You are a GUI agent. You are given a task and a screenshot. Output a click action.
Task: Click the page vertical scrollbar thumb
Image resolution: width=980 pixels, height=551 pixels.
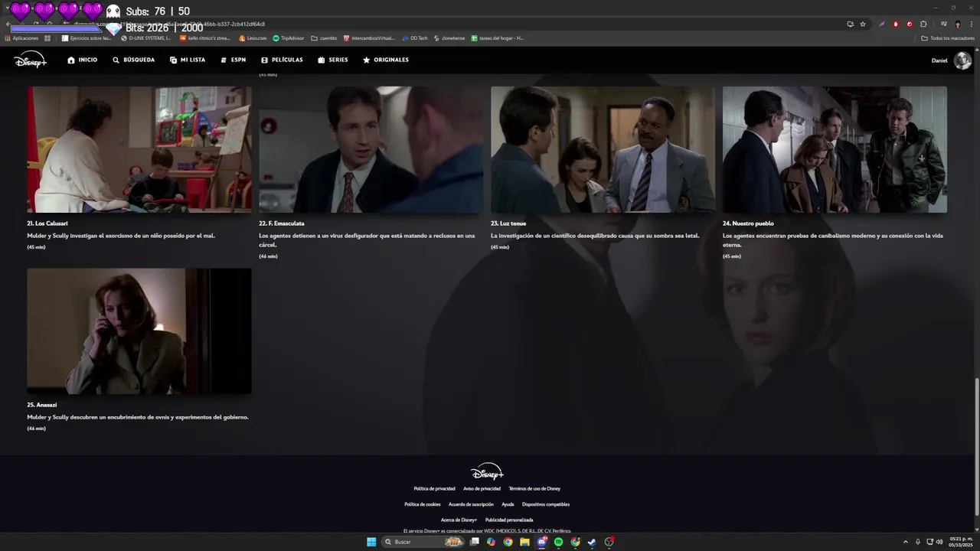[976, 446]
